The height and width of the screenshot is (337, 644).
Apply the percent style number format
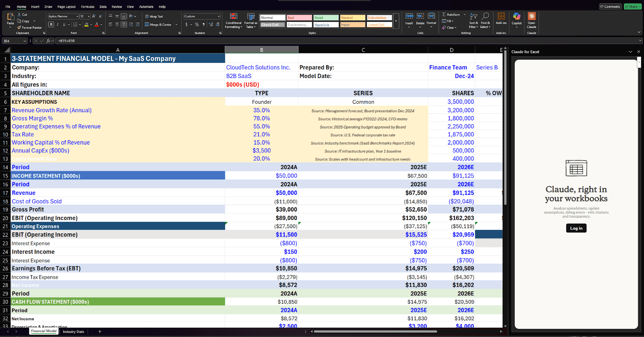(x=197, y=25)
